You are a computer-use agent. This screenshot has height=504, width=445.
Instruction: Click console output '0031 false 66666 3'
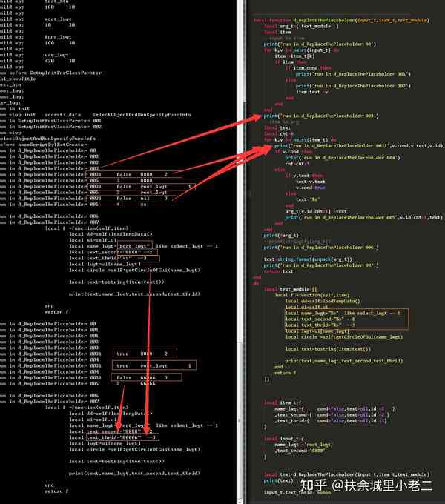[x=146, y=377]
